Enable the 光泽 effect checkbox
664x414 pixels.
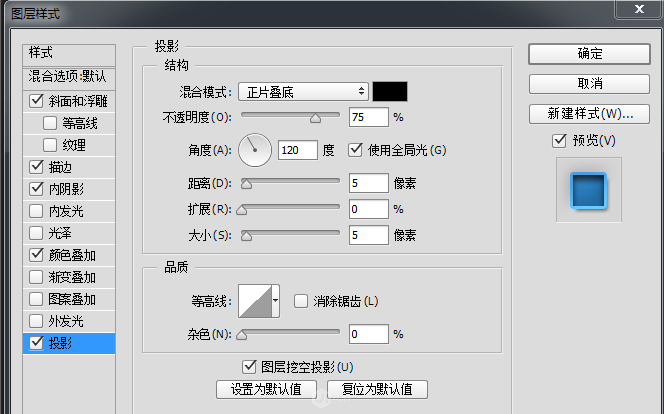36,233
